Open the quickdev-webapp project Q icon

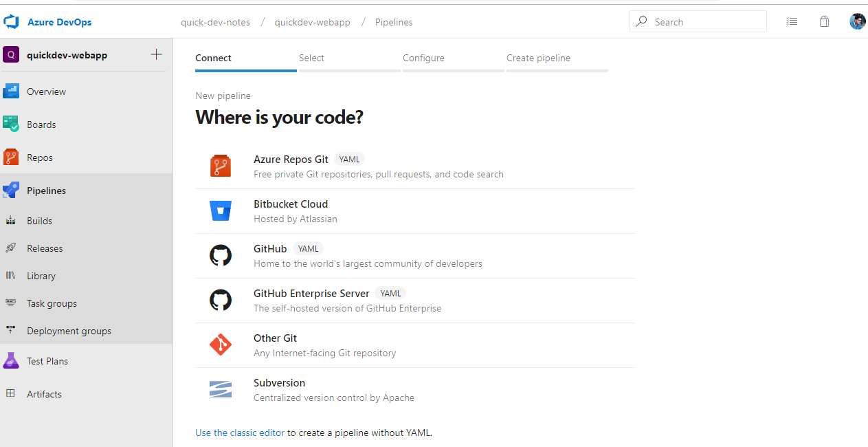click(x=10, y=55)
